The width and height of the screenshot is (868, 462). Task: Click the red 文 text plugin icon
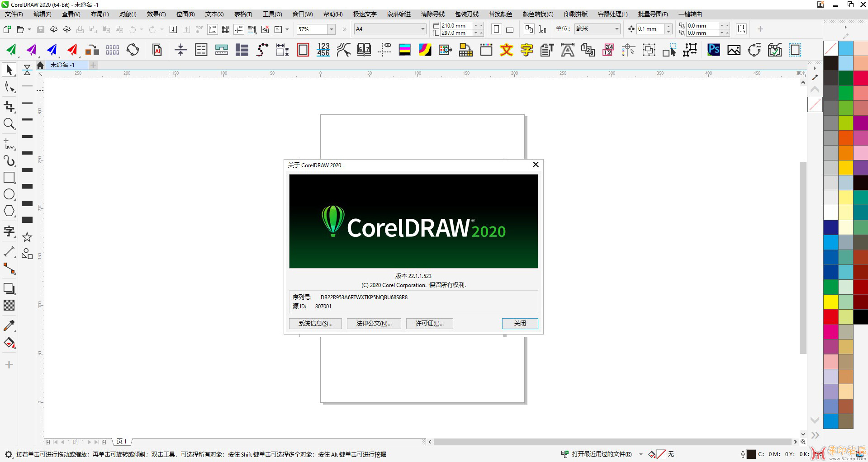click(507, 50)
